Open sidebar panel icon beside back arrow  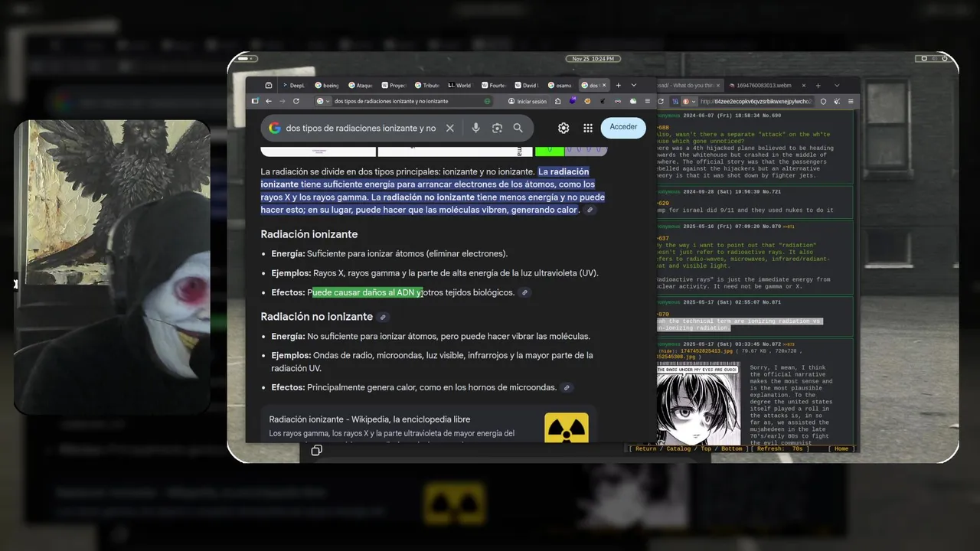coord(255,101)
